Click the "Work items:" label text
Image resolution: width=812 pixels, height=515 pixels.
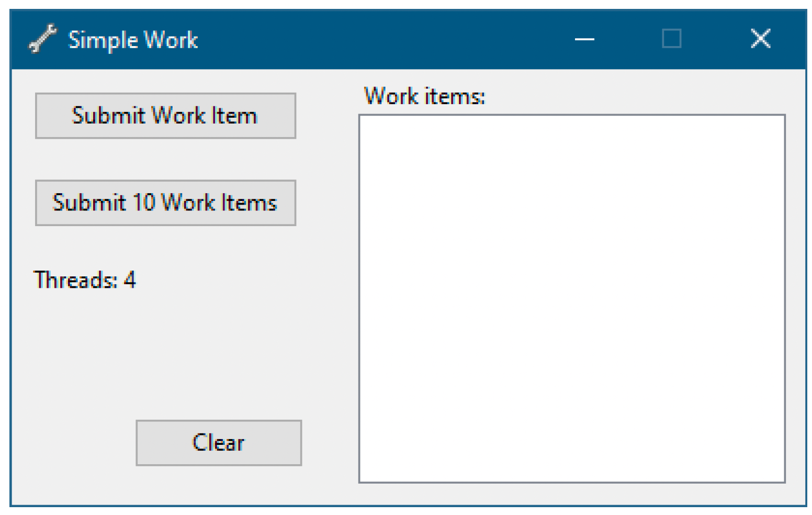point(424,96)
